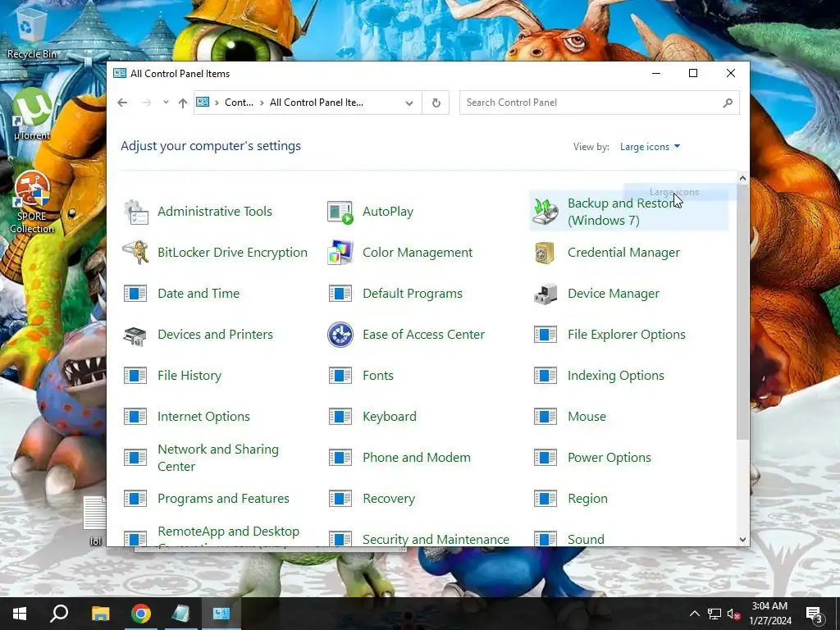This screenshot has width=840, height=630.
Task: Expand the breadcrumb chevron before Cont...
Action: pos(217,103)
